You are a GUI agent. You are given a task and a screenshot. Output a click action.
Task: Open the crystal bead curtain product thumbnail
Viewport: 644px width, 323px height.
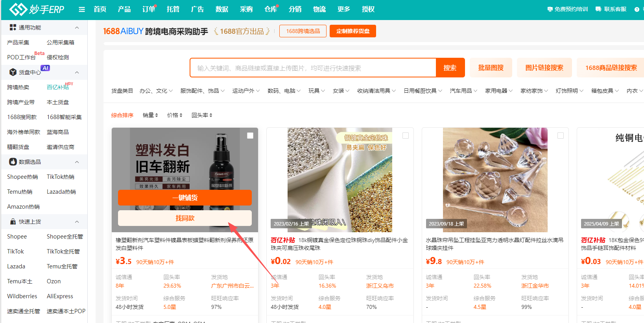pyautogui.click(x=495, y=180)
